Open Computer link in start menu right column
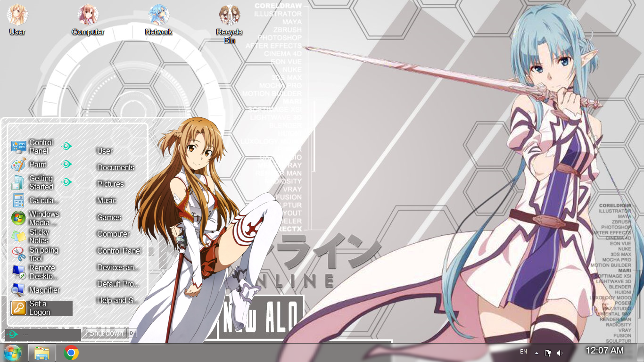644x362 pixels. (x=113, y=234)
